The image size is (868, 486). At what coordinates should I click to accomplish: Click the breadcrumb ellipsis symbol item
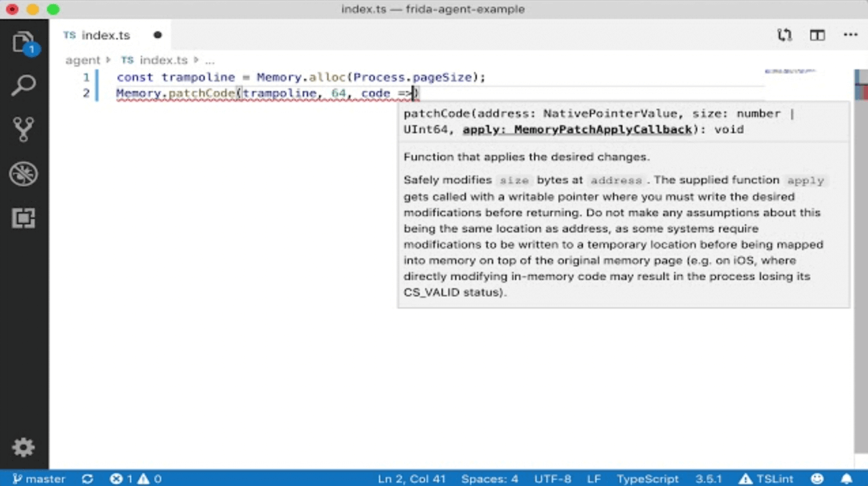pyautogui.click(x=210, y=60)
